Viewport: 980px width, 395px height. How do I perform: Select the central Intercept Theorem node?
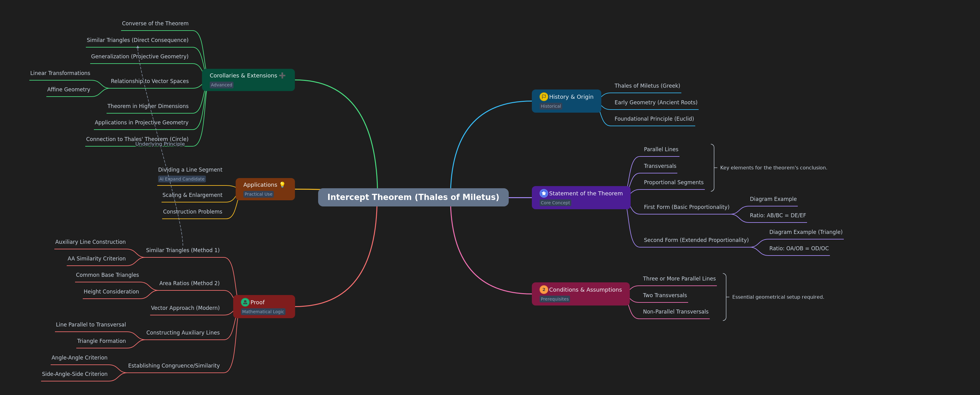click(x=413, y=197)
